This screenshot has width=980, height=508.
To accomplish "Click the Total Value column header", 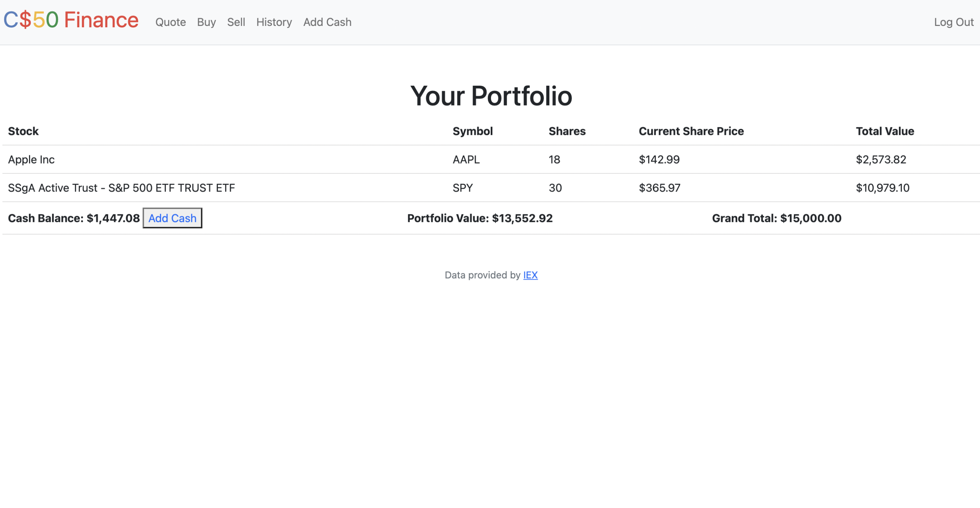I will 885,131.
